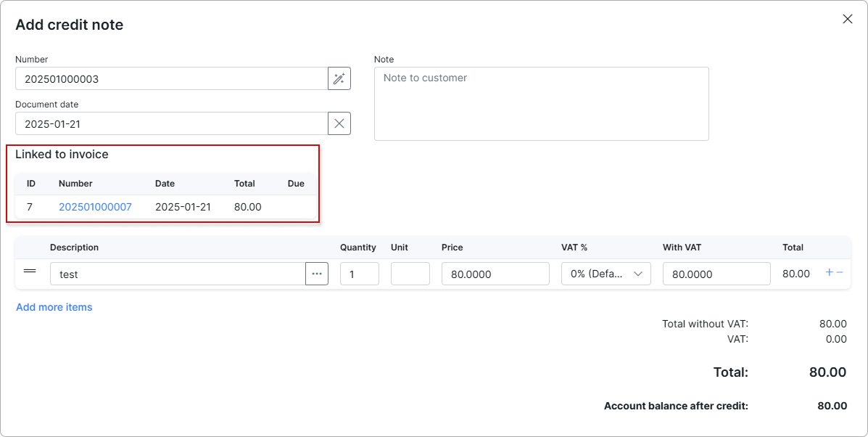Click the Date column header
Screen dimensions: 868x437
[165, 184]
